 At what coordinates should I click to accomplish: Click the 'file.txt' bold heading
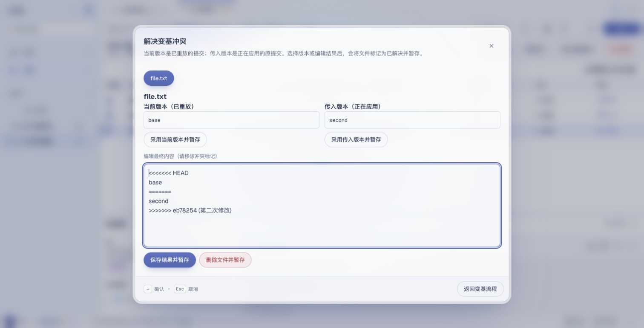(x=155, y=97)
